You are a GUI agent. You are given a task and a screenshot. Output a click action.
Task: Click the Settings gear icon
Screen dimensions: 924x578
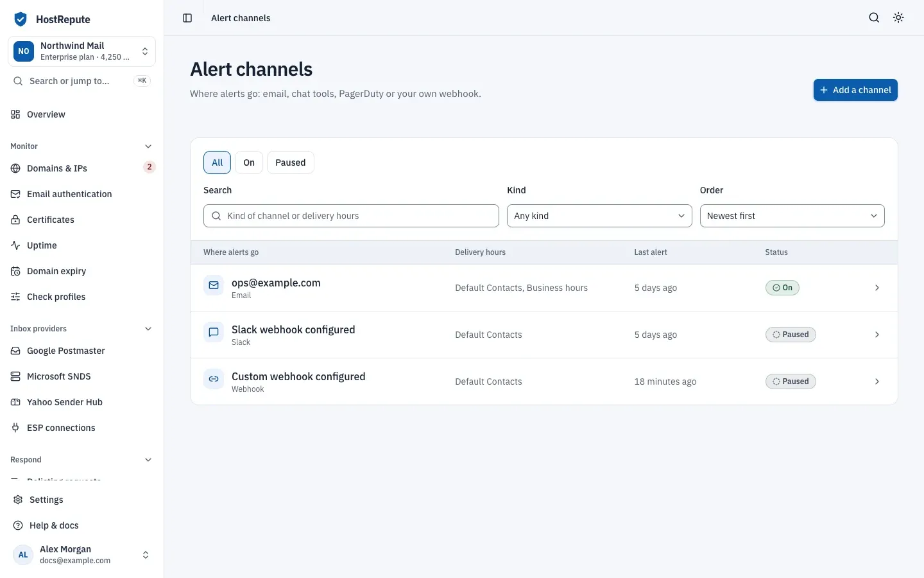tap(18, 500)
